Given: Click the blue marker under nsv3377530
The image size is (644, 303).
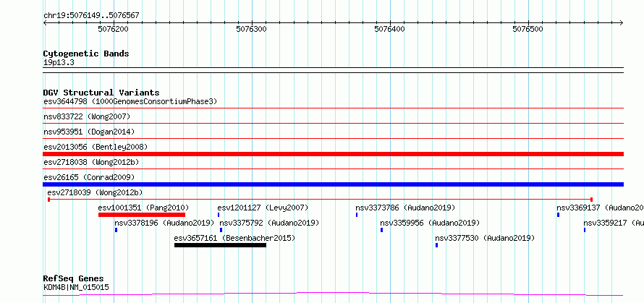Looking at the screenshot, I should (436, 245).
